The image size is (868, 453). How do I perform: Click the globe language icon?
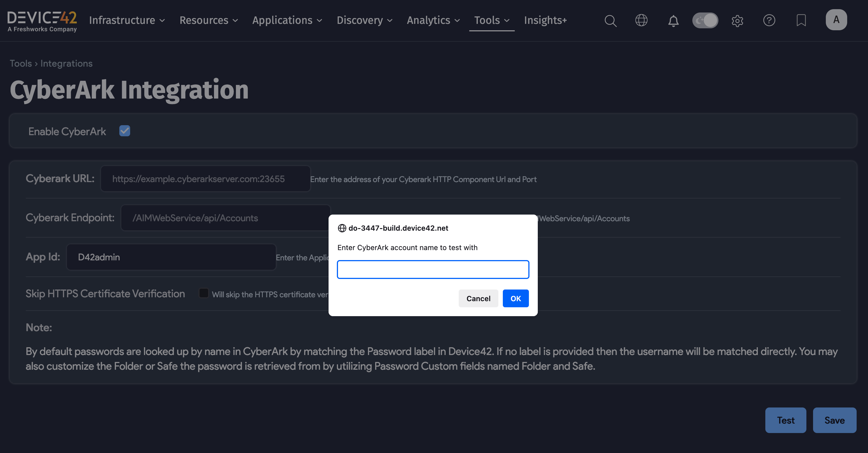(x=642, y=21)
